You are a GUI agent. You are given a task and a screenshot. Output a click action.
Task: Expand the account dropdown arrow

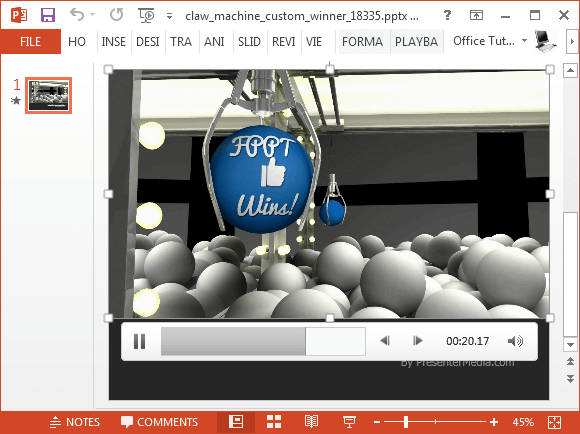point(524,40)
